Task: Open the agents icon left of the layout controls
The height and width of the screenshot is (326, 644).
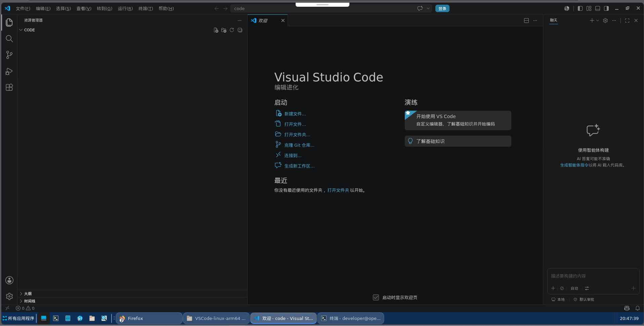Action: pyautogui.click(x=567, y=8)
